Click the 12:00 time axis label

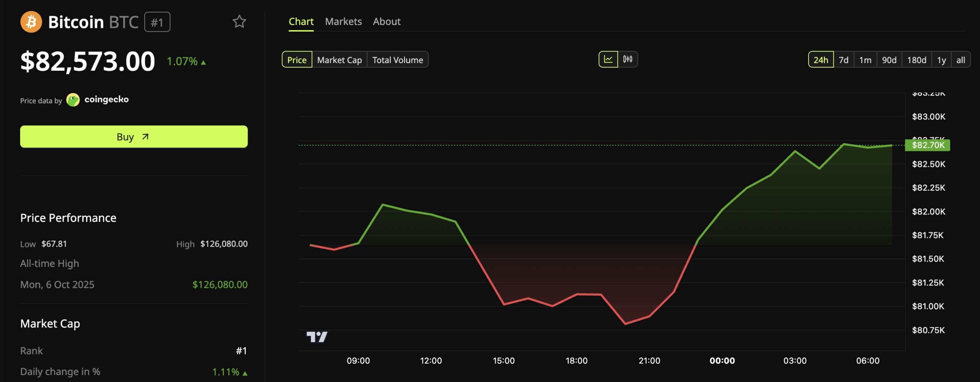431,361
